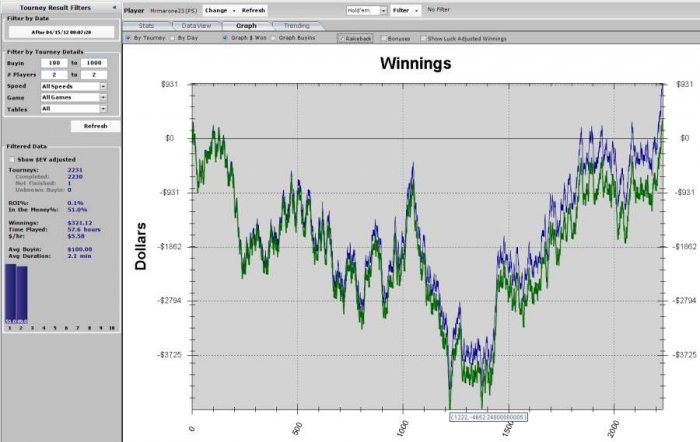
Task: Collapse the Tourney Result Filters panel arrow
Action: [x=114, y=8]
